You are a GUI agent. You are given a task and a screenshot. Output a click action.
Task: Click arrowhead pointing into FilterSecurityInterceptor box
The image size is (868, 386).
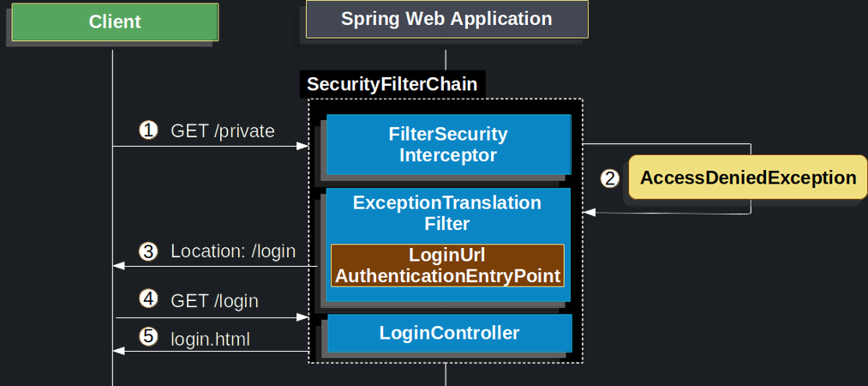[302, 147]
